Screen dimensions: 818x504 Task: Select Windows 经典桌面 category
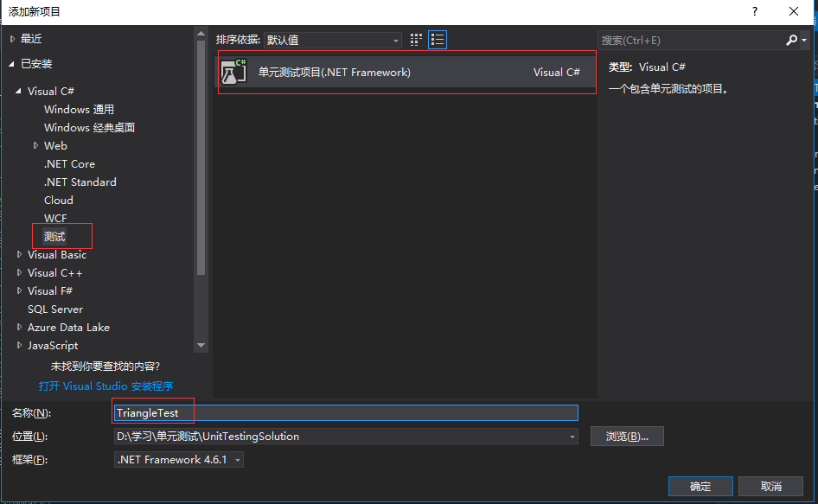tap(89, 128)
